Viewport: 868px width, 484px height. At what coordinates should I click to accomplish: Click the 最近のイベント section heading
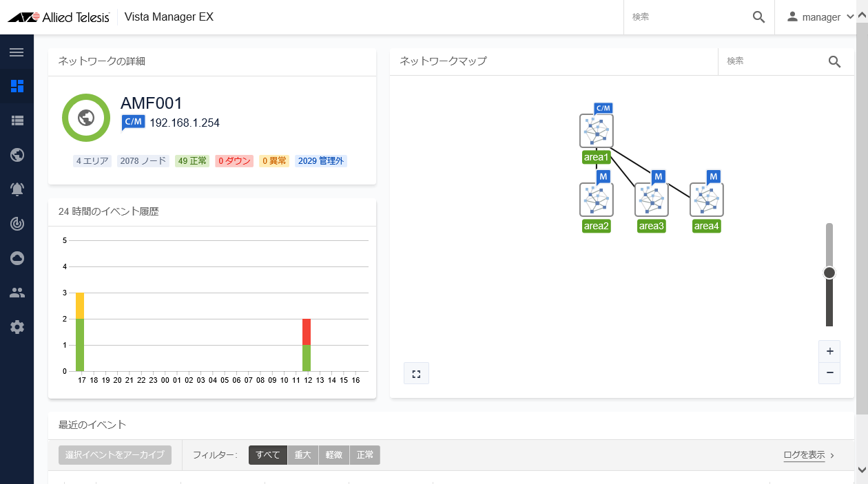pyautogui.click(x=92, y=425)
